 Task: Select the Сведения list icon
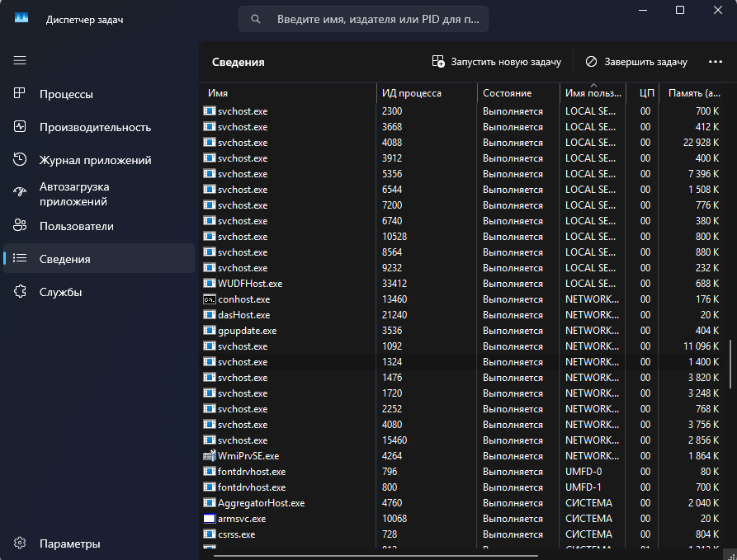20,258
